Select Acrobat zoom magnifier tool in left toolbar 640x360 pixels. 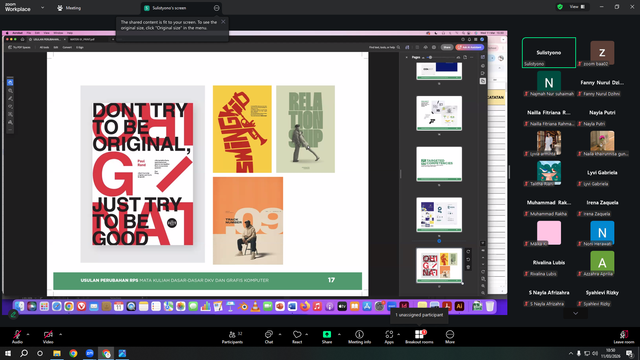tap(10, 91)
